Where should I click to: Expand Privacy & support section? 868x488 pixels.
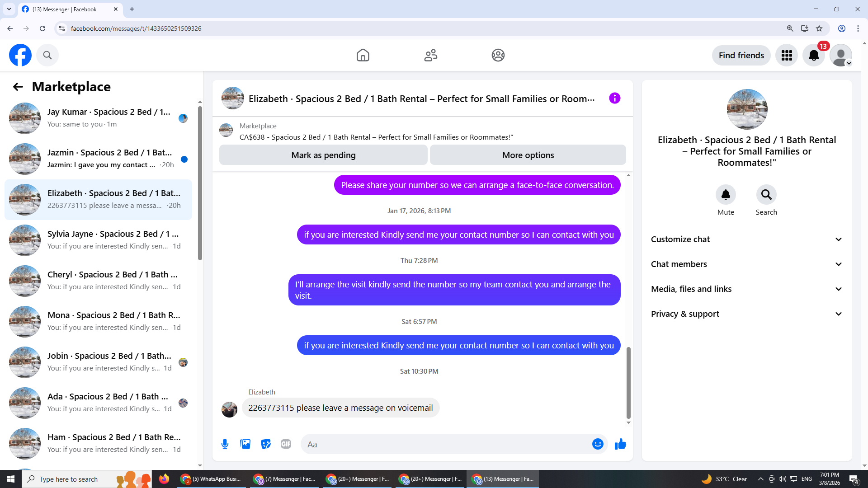click(747, 314)
